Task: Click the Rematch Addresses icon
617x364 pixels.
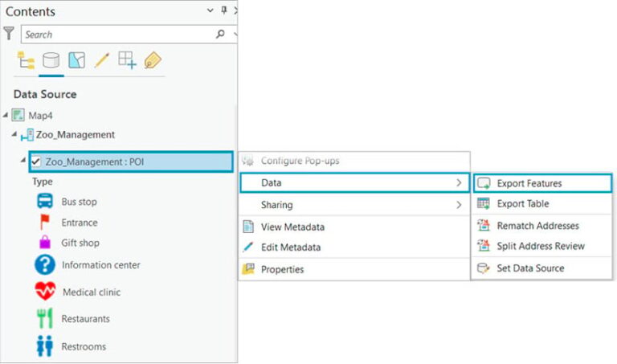Action: 484,226
